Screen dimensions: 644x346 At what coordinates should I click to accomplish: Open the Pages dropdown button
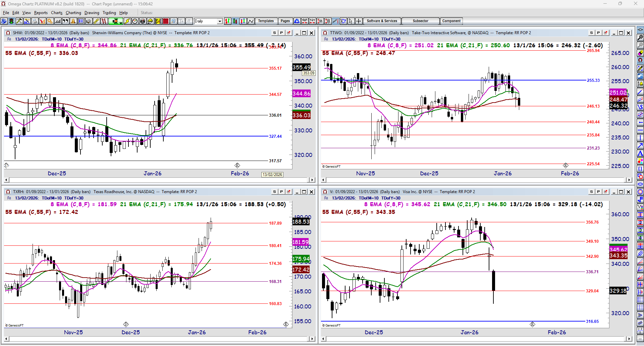(x=285, y=21)
